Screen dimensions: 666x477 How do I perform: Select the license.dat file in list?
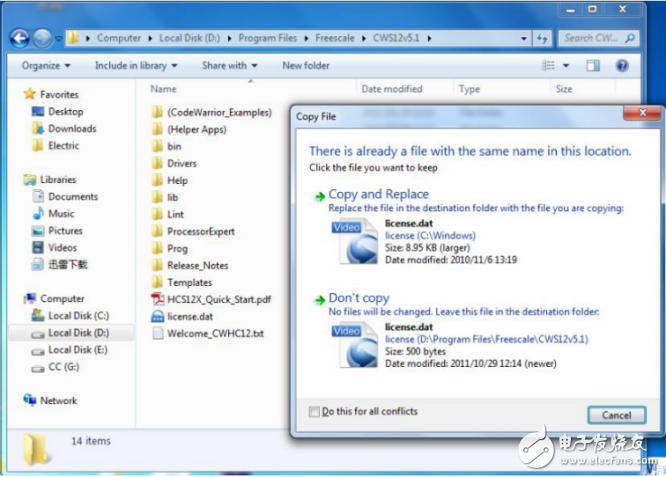pos(189,316)
